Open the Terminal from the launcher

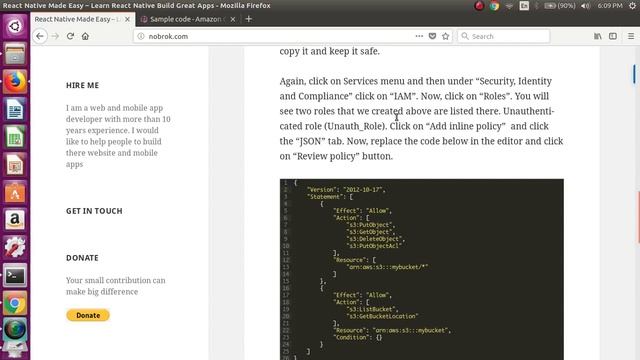coord(15,276)
